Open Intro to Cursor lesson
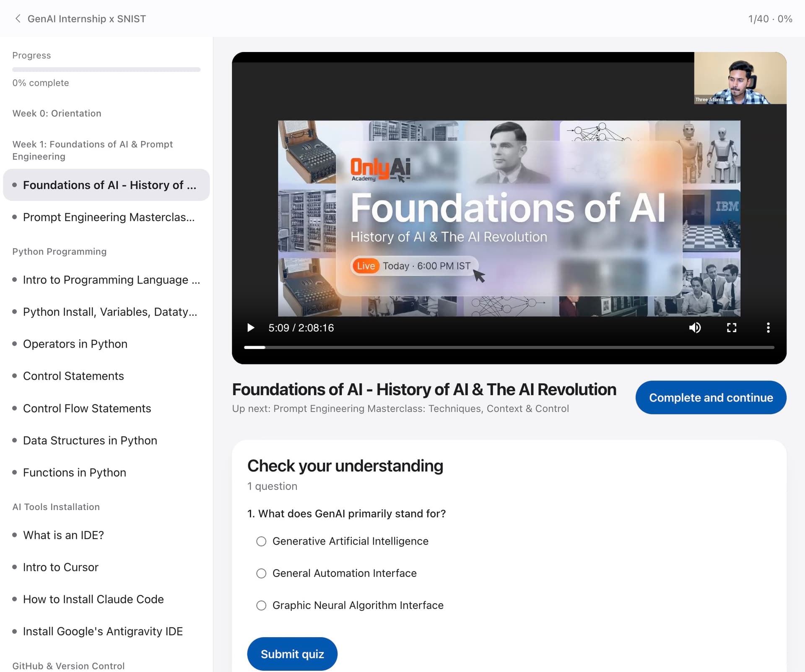This screenshot has height=672, width=805. tap(106, 567)
